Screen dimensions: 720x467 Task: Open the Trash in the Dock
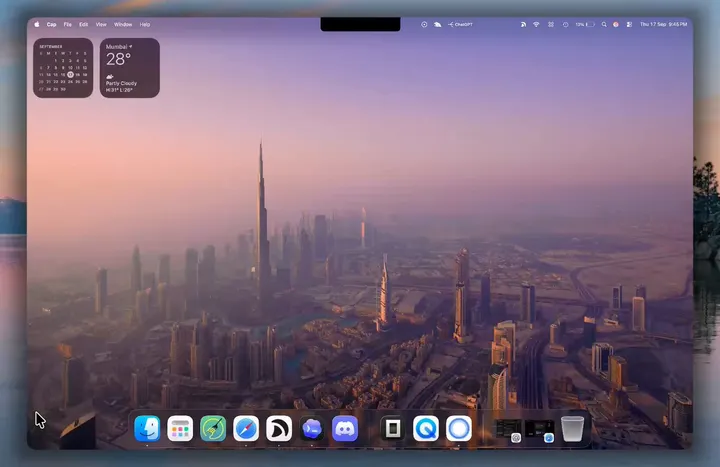pos(573,428)
